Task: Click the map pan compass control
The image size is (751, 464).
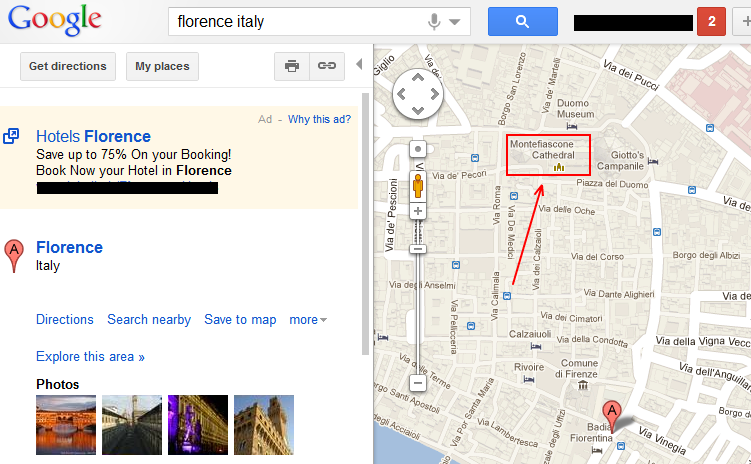Action: pyautogui.click(x=418, y=95)
